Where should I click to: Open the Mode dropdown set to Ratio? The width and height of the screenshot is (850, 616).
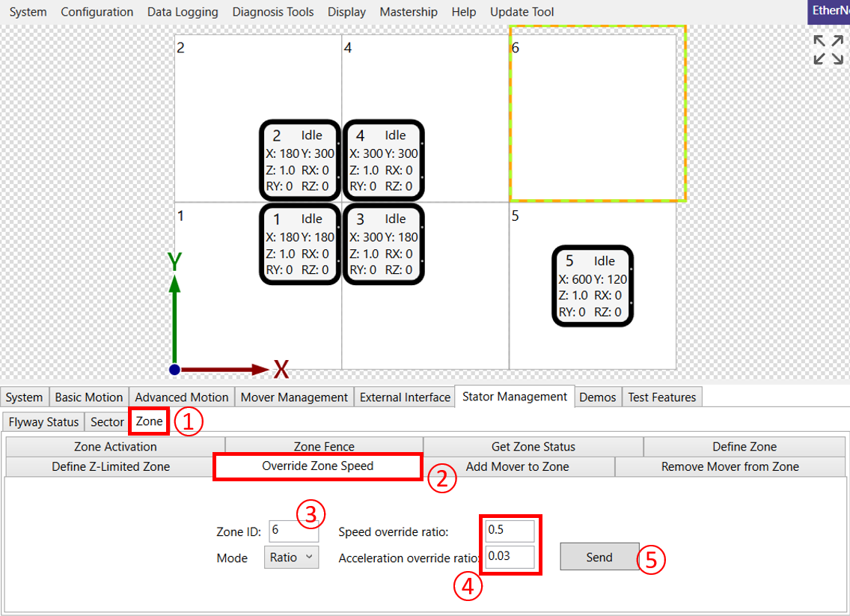(x=291, y=558)
